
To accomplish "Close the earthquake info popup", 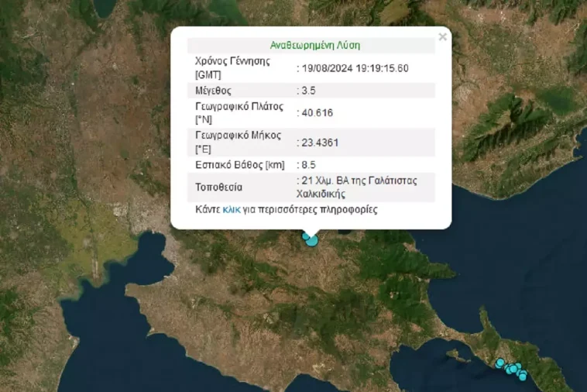I will click(442, 36).
